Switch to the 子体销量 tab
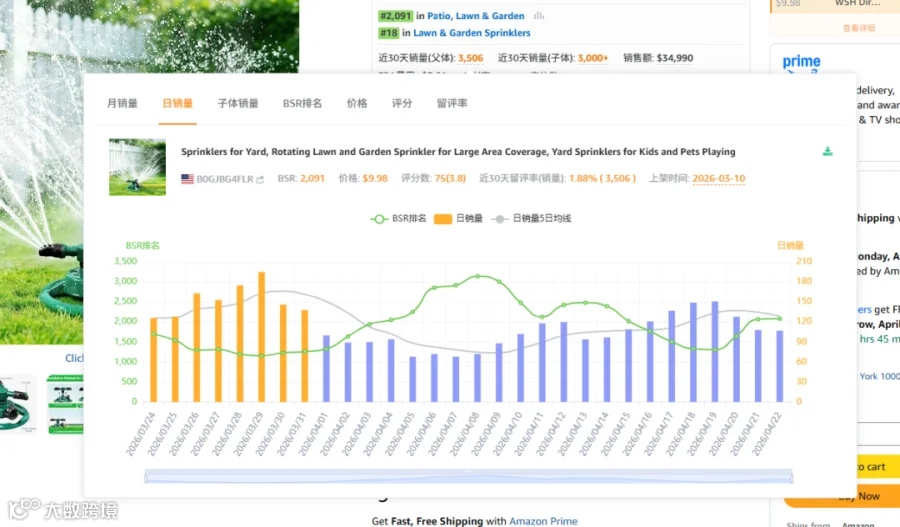 click(x=238, y=103)
